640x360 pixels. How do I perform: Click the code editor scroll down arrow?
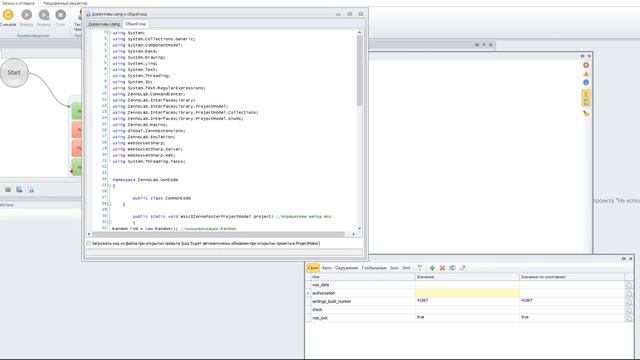(x=359, y=228)
